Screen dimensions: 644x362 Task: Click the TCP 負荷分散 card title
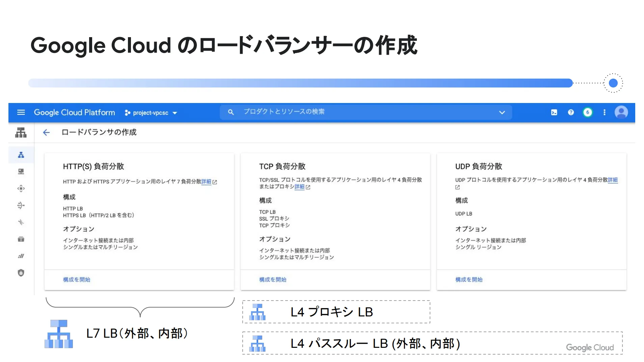pyautogui.click(x=282, y=166)
